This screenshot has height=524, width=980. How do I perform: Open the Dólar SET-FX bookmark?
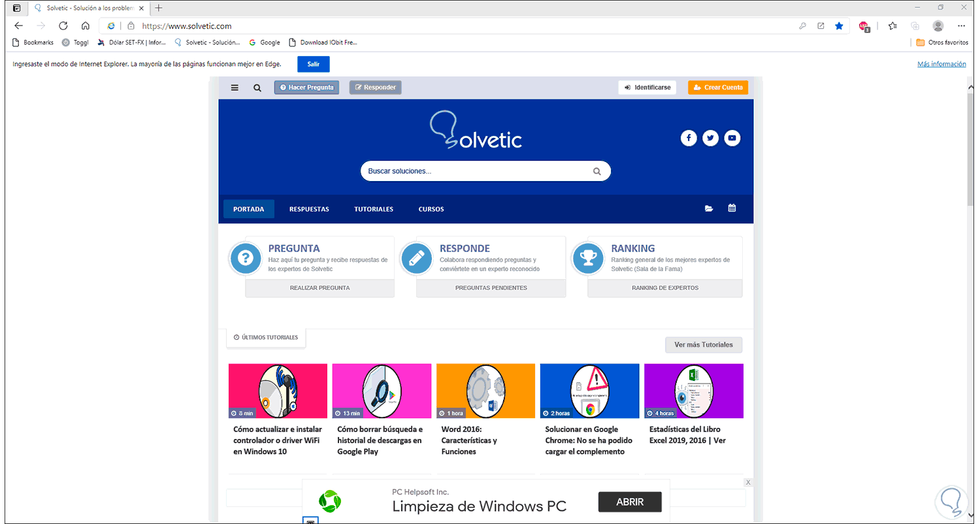131,42
